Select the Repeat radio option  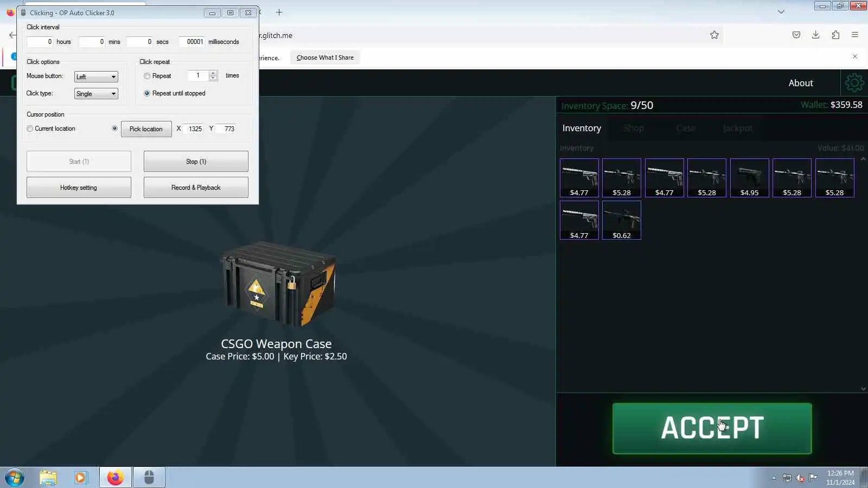pyautogui.click(x=147, y=76)
